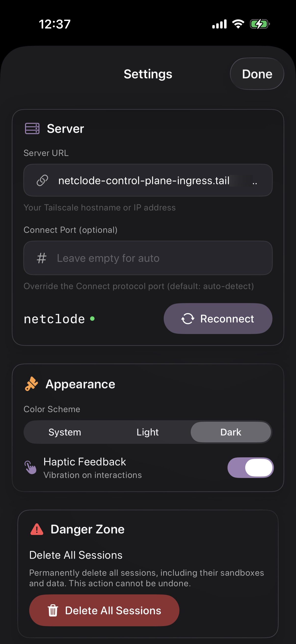Click the link icon in Server URL field

click(42, 180)
